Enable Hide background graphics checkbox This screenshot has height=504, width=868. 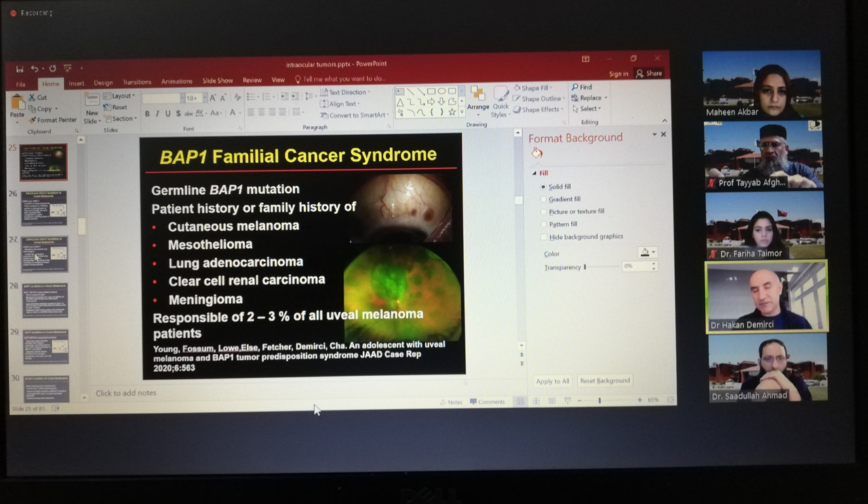544,237
